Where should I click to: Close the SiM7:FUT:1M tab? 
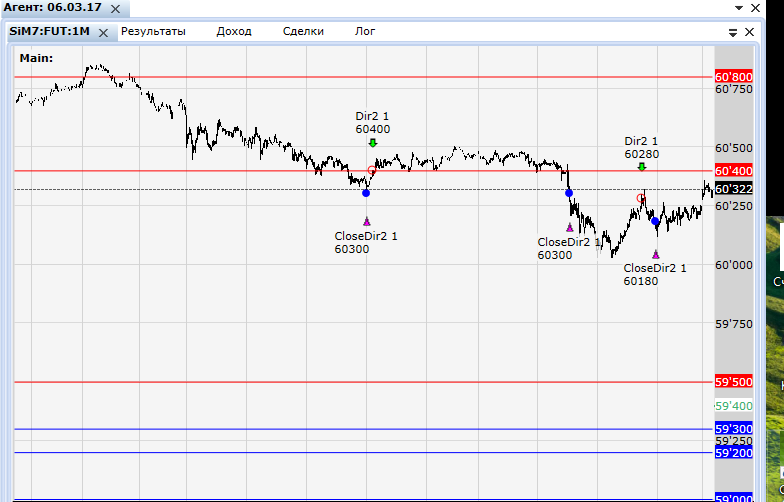click(103, 33)
